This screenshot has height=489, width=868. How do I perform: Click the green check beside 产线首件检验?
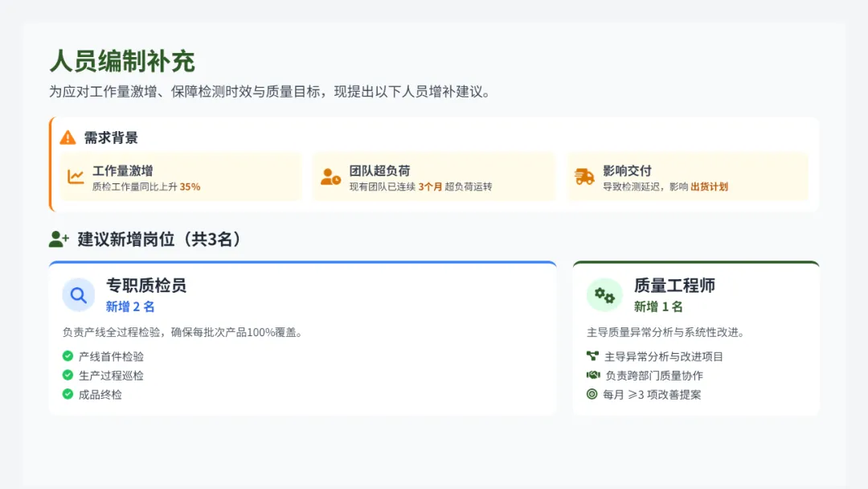tap(68, 355)
